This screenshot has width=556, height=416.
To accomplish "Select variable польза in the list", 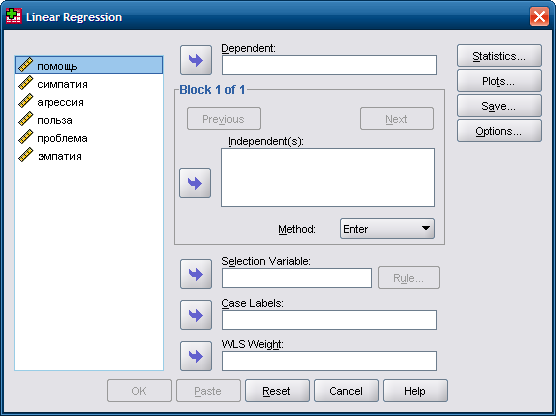I will click(89, 120).
